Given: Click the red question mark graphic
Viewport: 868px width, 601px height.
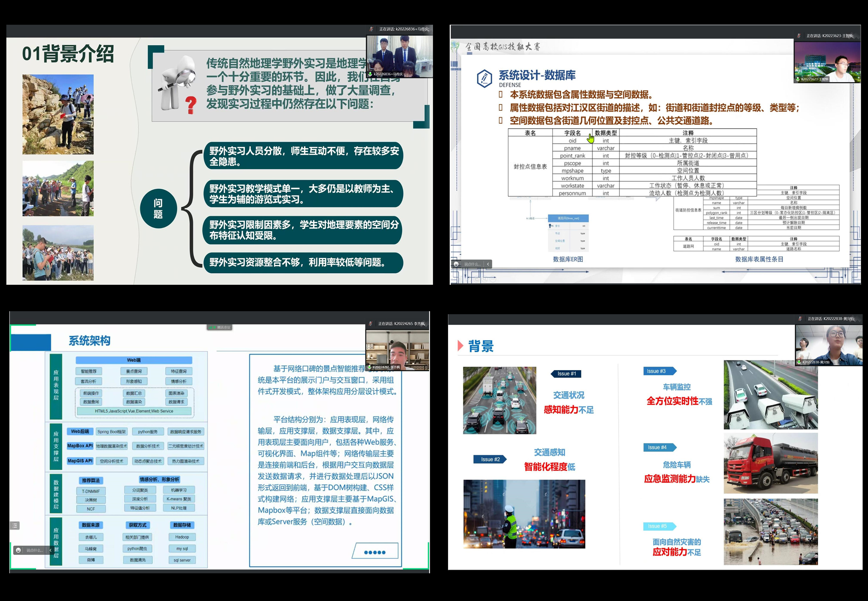Looking at the screenshot, I should 191,106.
